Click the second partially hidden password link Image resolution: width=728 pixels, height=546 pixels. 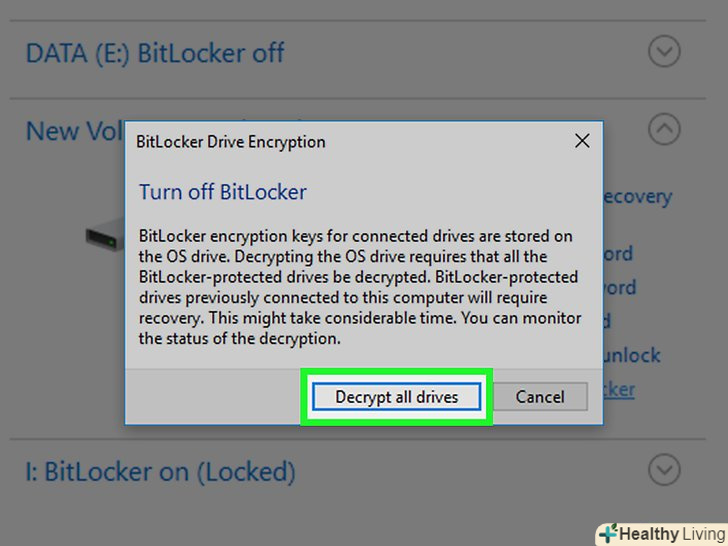coord(620,288)
